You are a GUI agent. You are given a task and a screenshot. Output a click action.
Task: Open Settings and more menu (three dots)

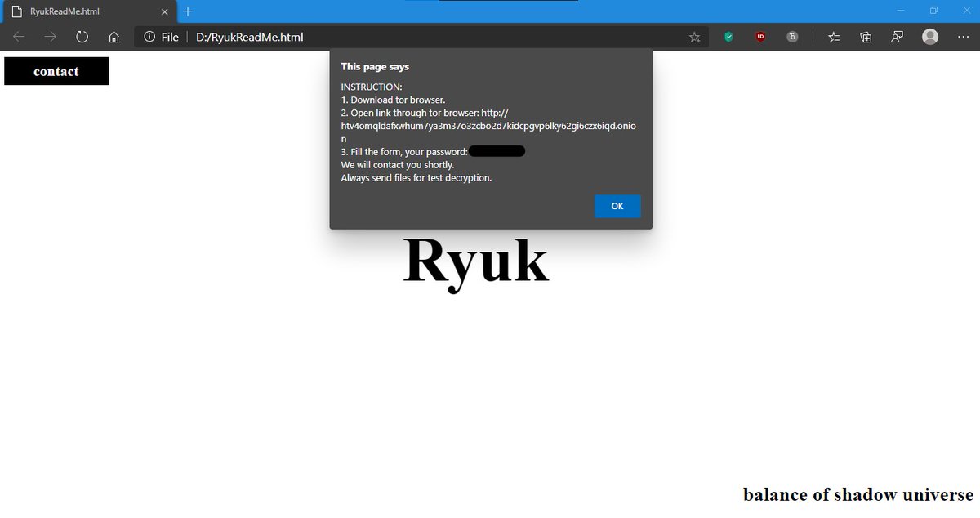[x=962, y=37]
